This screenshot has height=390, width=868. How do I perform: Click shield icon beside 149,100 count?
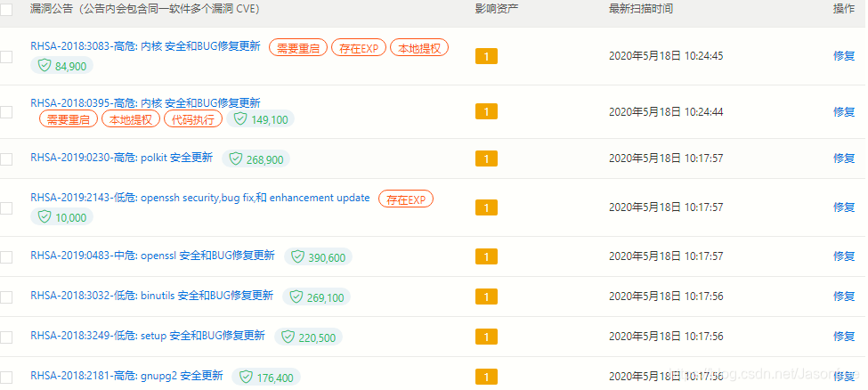point(240,118)
